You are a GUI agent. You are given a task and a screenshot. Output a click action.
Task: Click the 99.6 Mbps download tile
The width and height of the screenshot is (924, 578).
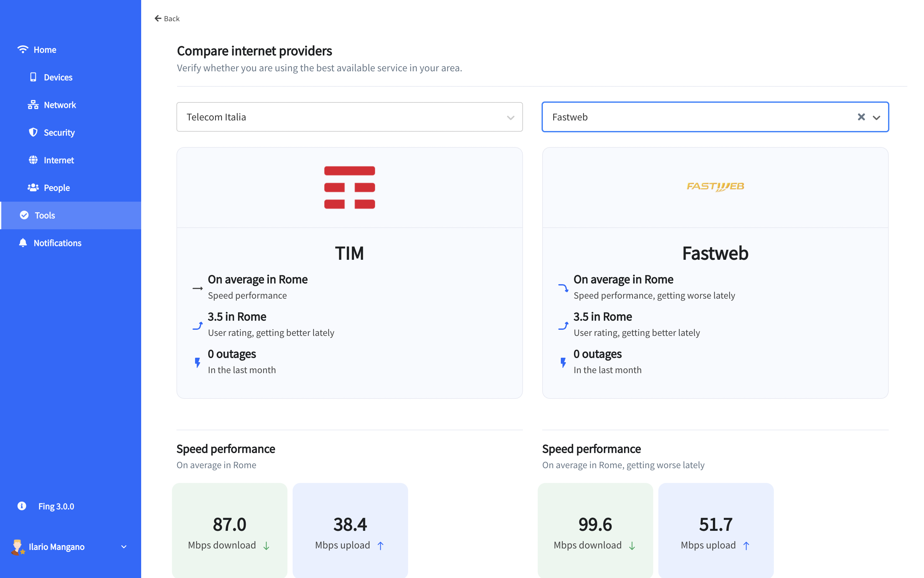595,530
